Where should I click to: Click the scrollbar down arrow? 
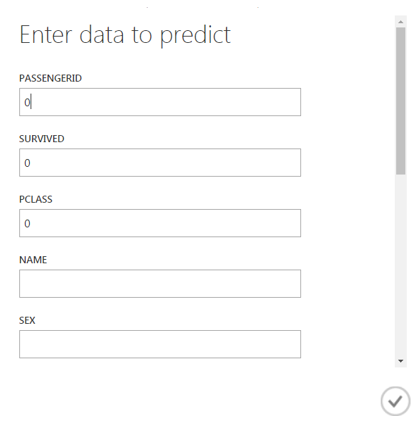tap(401, 361)
